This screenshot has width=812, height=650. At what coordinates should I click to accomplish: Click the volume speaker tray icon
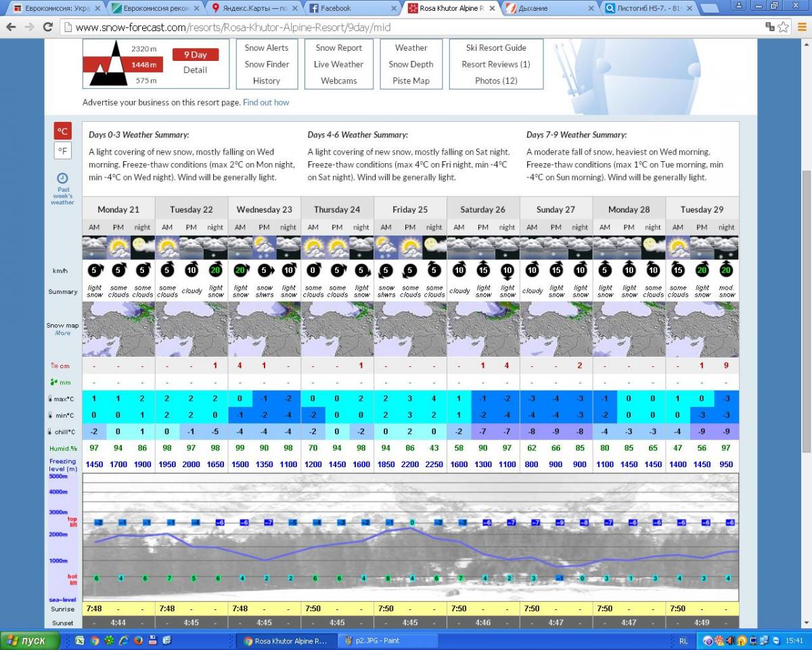[729, 641]
